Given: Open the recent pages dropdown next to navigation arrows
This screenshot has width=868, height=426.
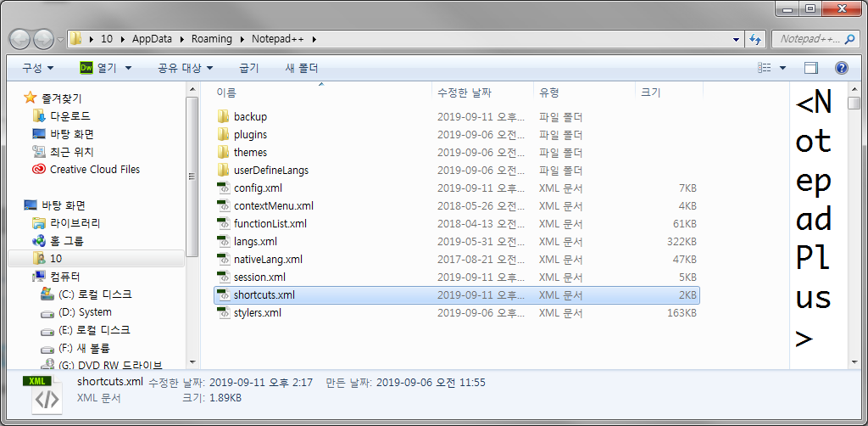Looking at the screenshot, I should click(x=60, y=40).
